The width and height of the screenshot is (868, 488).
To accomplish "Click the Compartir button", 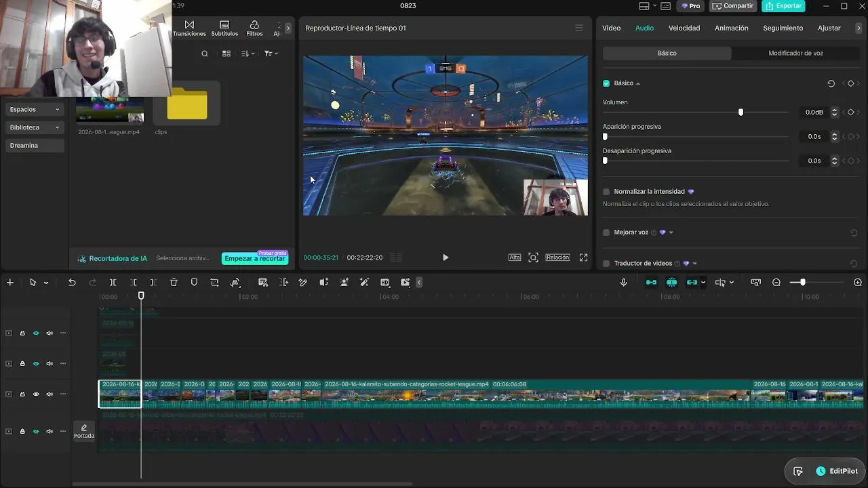I will coord(733,6).
